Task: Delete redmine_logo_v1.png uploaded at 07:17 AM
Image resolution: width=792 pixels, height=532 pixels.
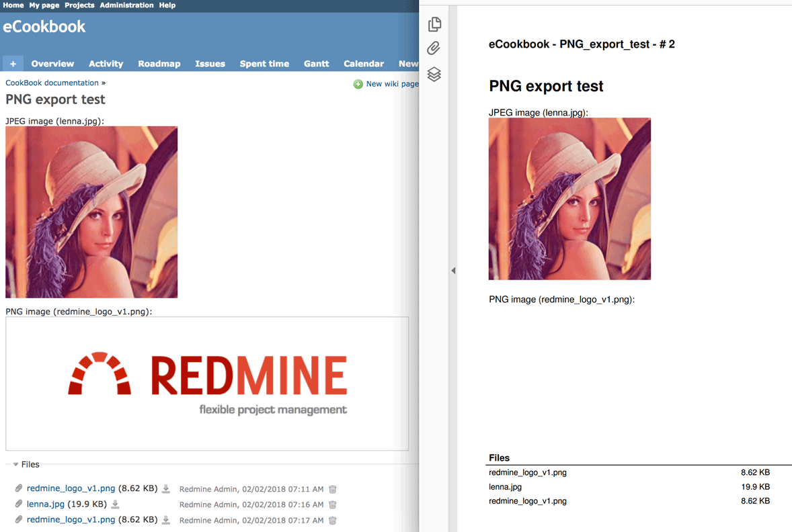Action: (332, 521)
